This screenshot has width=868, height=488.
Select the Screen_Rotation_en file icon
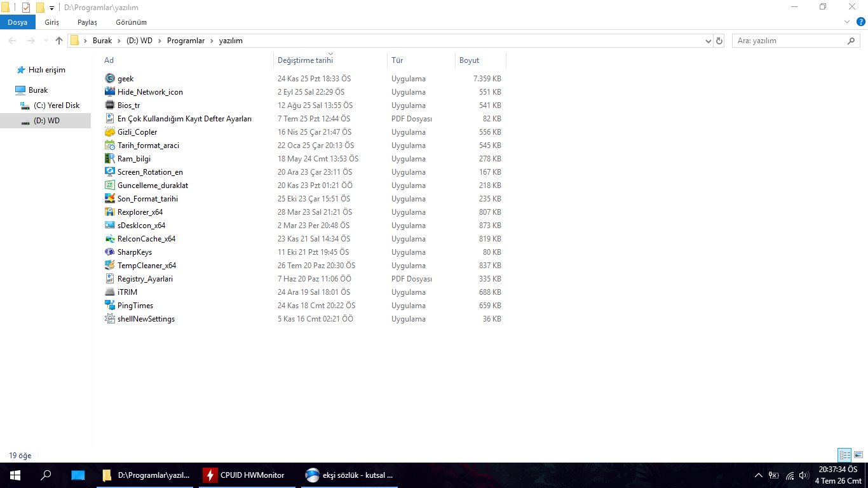110,172
